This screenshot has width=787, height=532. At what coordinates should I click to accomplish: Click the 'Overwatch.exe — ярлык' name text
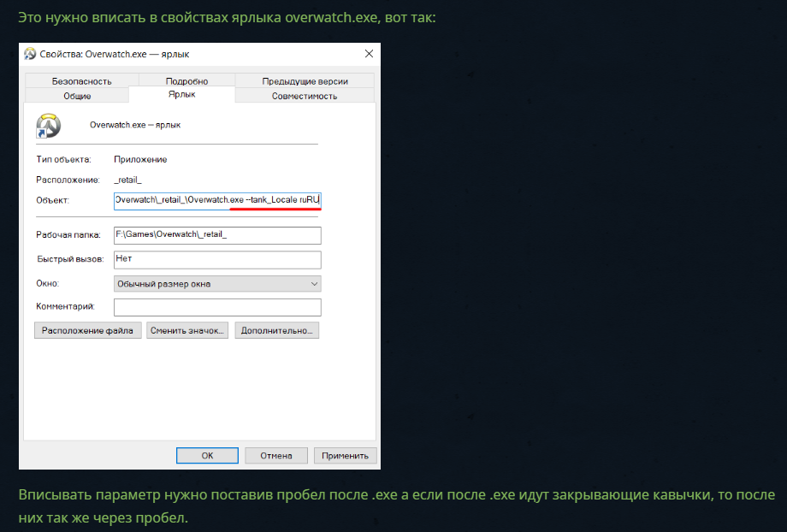(x=135, y=125)
